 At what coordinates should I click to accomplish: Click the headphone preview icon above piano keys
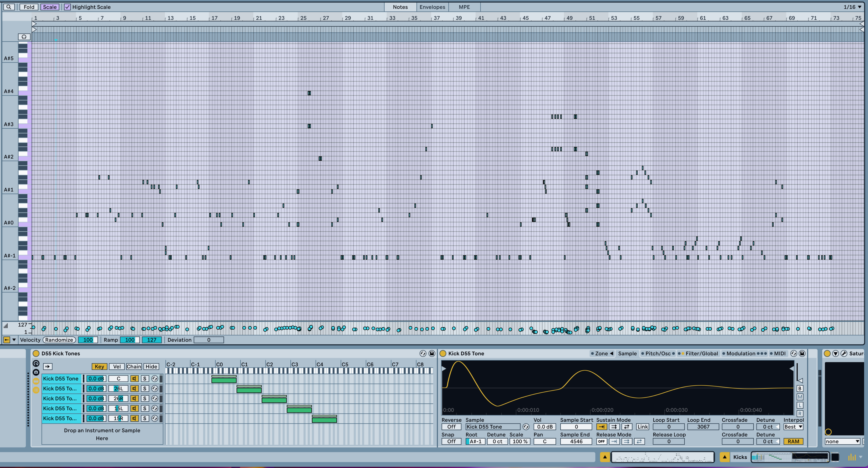coord(24,37)
